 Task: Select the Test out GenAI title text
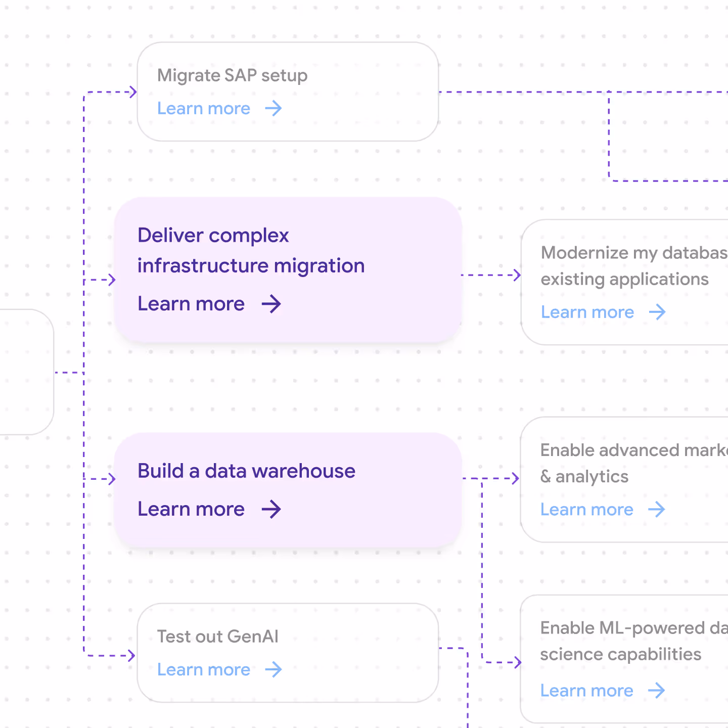(218, 636)
